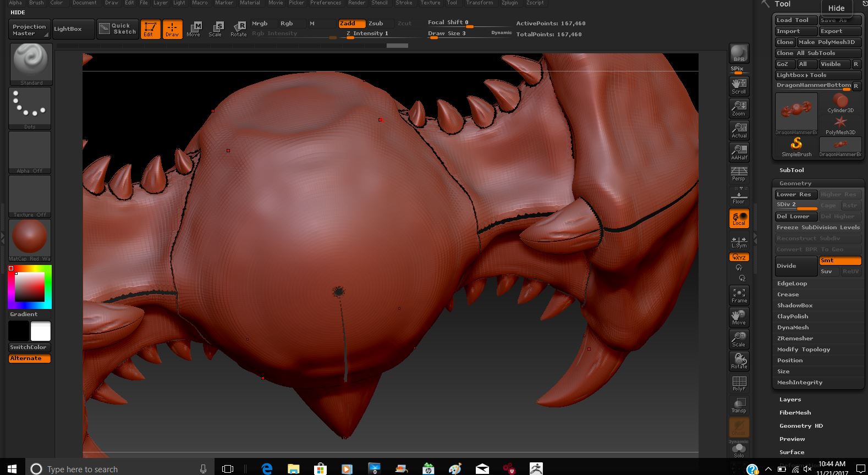Select the black secondary color swatch
Image resolution: width=868 pixels, height=475 pixels.
pos(18,332)
